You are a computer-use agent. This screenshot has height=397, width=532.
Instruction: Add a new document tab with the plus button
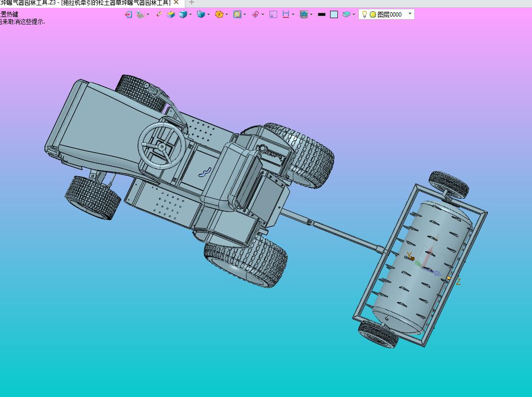[191, 2]
